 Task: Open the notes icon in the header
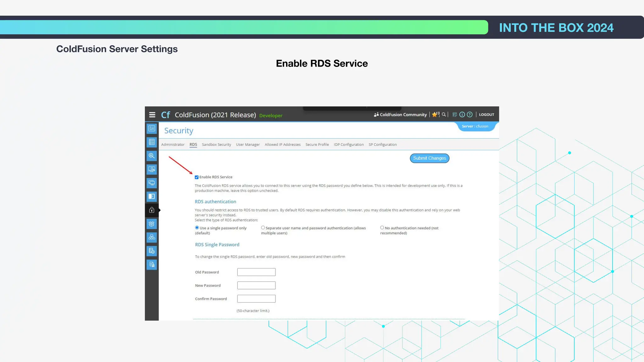455,114
